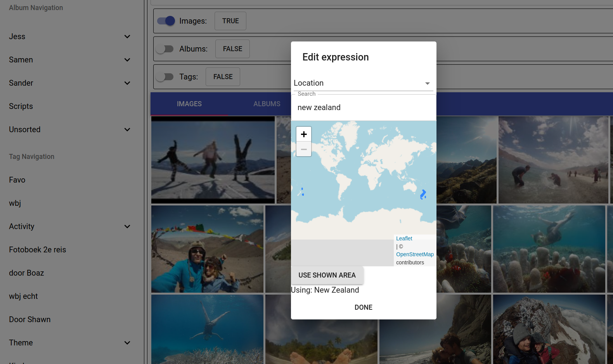
Task: Click the New Zealand marker on map
Action: tap(423, 194)
